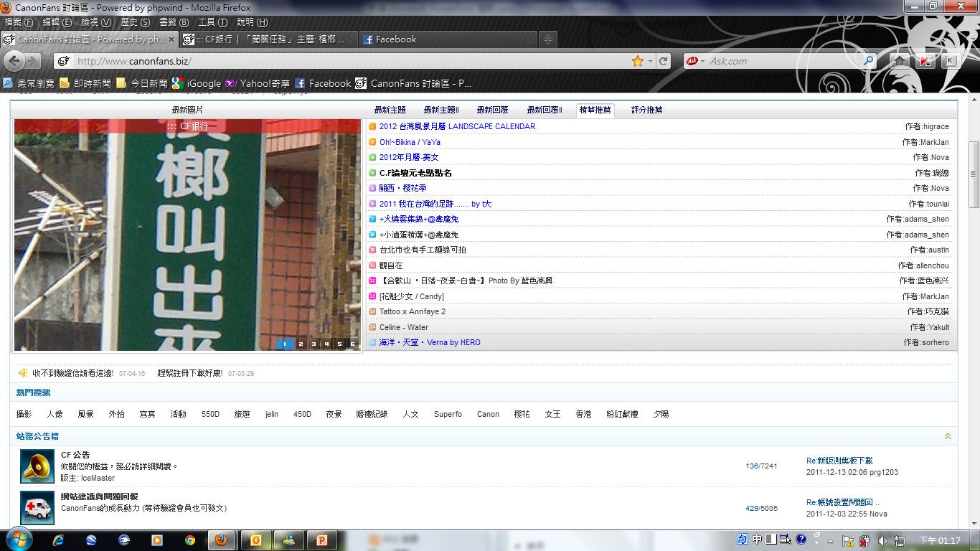Open the 最常瀏覽 bookmark
Viewport: 980px width, 551px height.
click(x=29, y=83)
